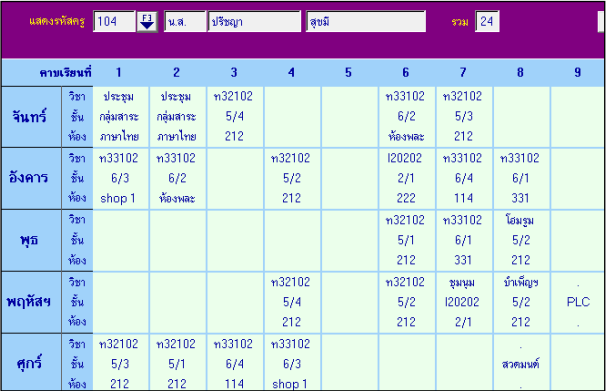This screenshot has width=607, height=391.
Task: Click the first name field ปริชญา
Action: (x=254, y=22)
